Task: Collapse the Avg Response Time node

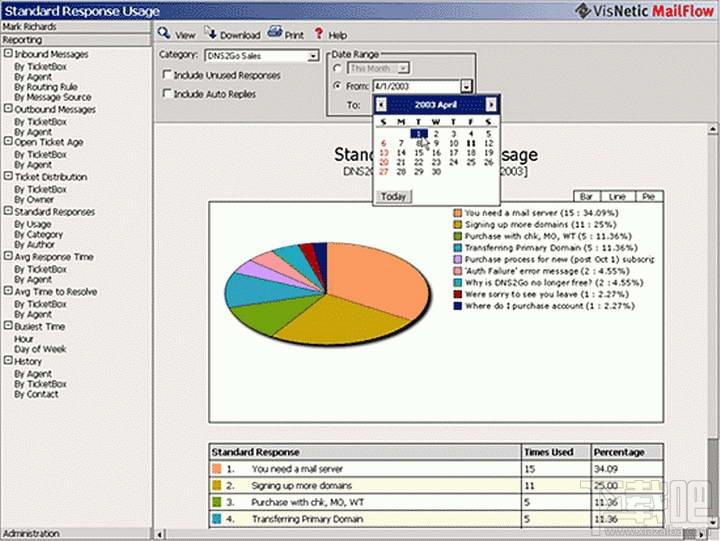Action: (x=8, y=256)
